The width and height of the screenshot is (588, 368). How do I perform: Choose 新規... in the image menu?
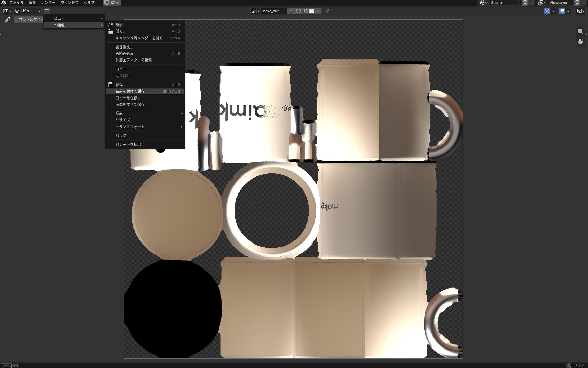(145, 25)
